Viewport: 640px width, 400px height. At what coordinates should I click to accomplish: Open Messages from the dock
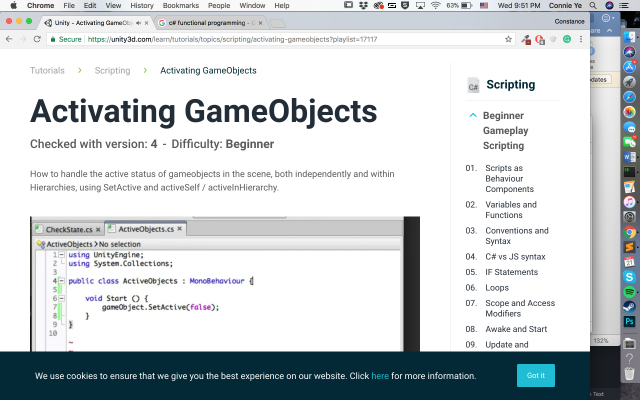629,127
